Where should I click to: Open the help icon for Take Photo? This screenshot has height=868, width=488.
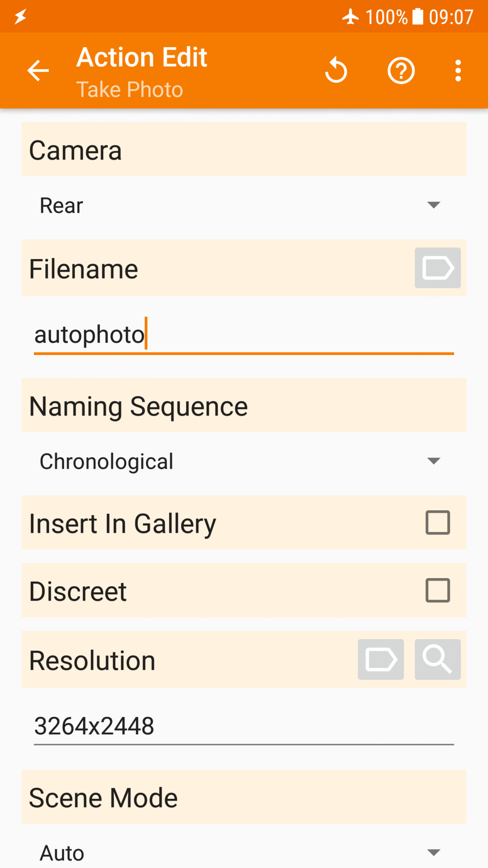pyautogui.click(x=400, y=70)
